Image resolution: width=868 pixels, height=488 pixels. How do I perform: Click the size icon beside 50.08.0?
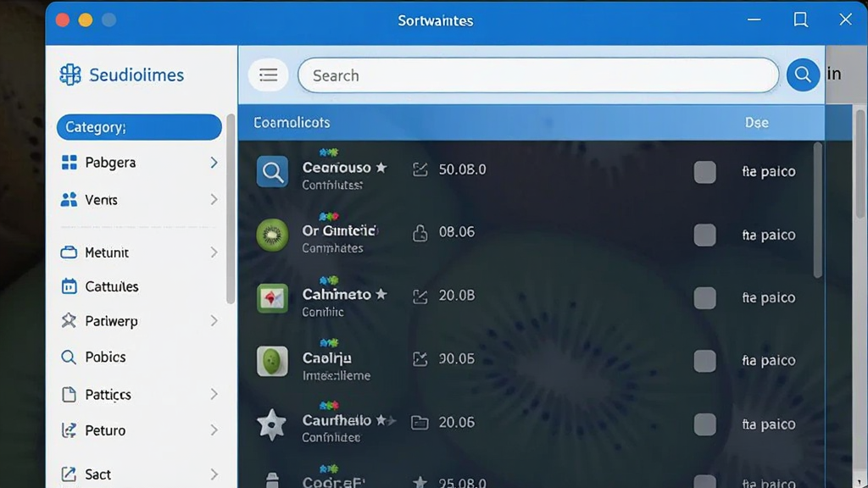tap(420, 169)
